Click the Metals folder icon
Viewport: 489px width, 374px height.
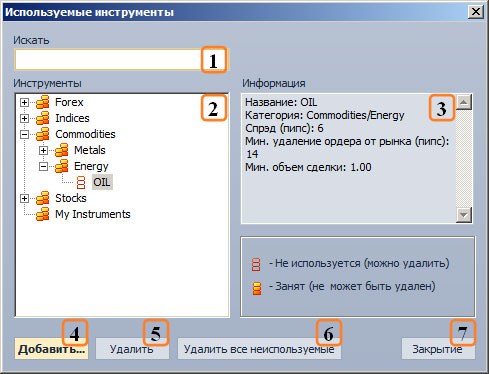click(x=62, y=150)
